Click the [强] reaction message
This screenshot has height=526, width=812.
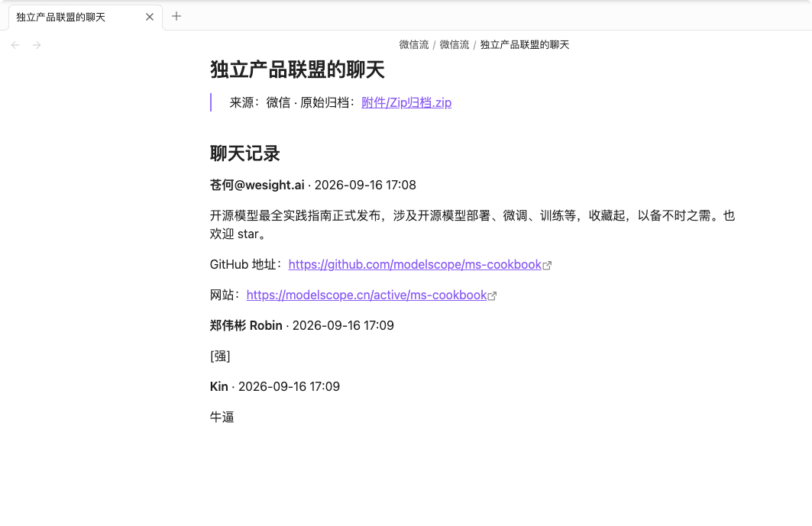[x=220, y=356]
